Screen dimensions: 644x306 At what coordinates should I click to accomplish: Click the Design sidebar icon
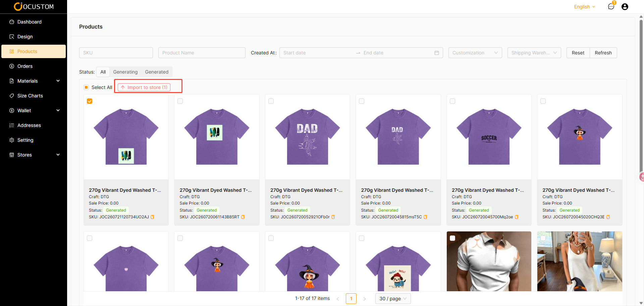[12, 37]
